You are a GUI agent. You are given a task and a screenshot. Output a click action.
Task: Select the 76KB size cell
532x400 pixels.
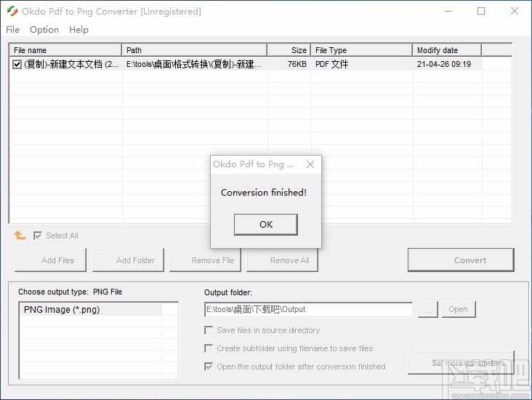[289, 64]
